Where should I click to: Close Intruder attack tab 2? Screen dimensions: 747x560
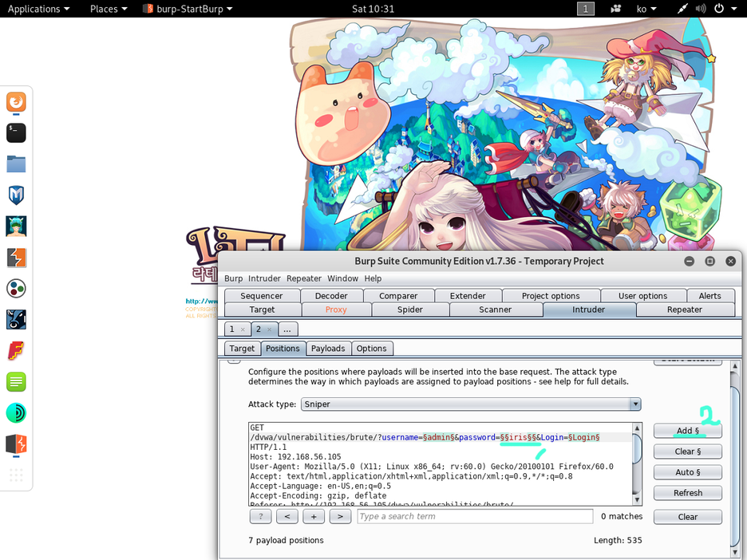[x=269, y=329]
